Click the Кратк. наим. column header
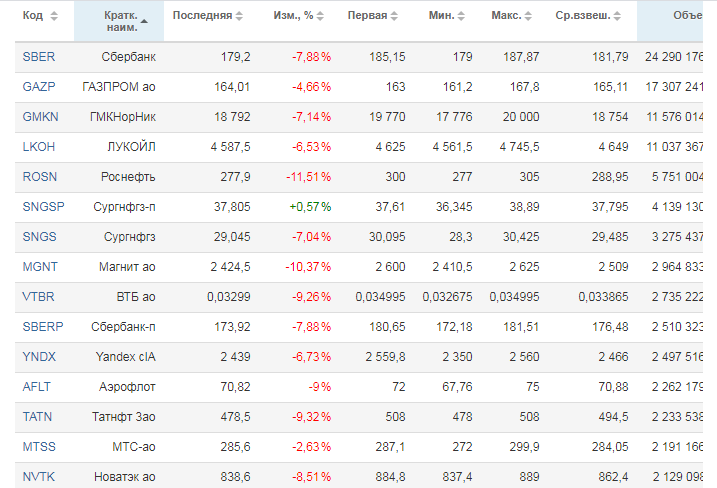This screenshot has height=488, width=717. (x=119, y=21)
